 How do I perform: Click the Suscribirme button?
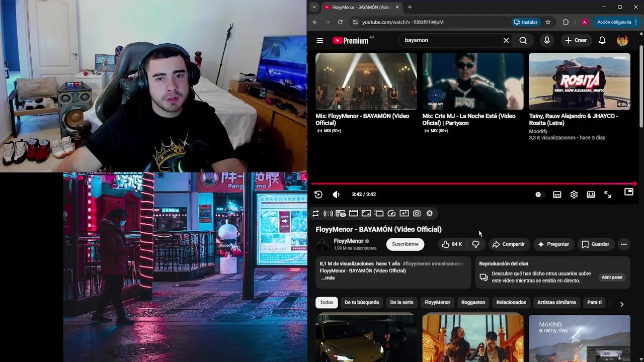coord(405,244)
